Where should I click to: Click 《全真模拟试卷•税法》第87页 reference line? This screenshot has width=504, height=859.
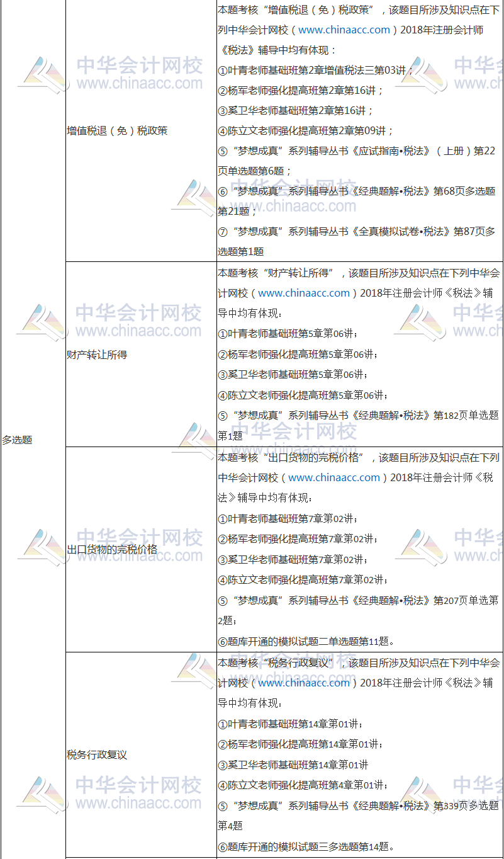coord(357,231)
